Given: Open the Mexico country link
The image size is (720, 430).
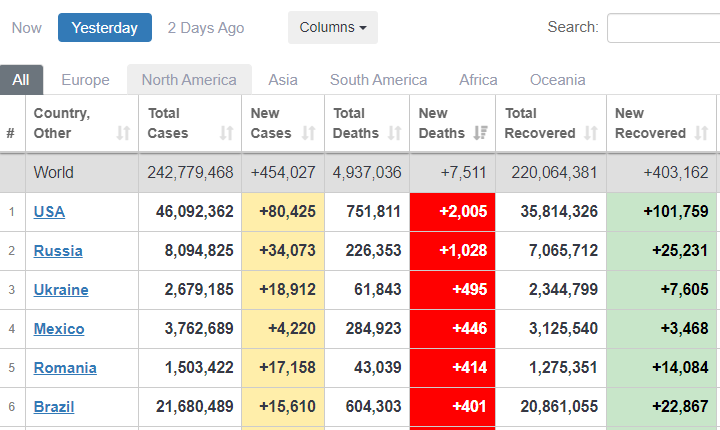Looking at the screenshot, I should 59,329.
